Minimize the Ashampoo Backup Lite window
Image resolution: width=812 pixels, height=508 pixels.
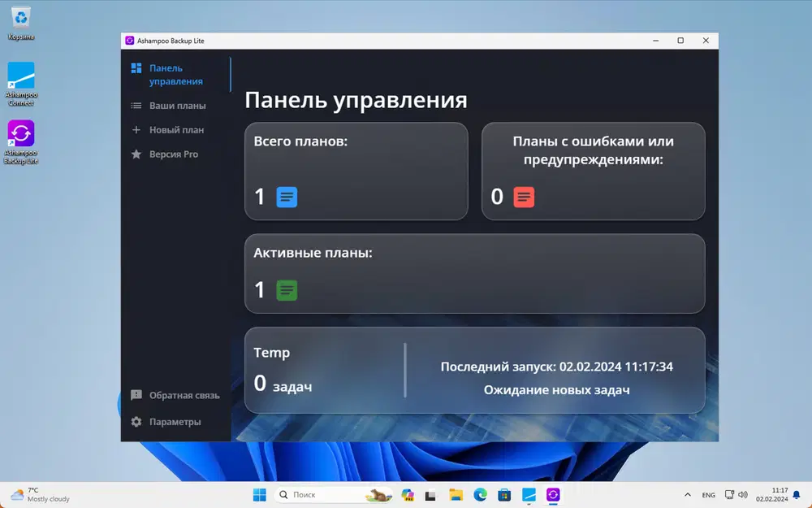tap(655, 41)
